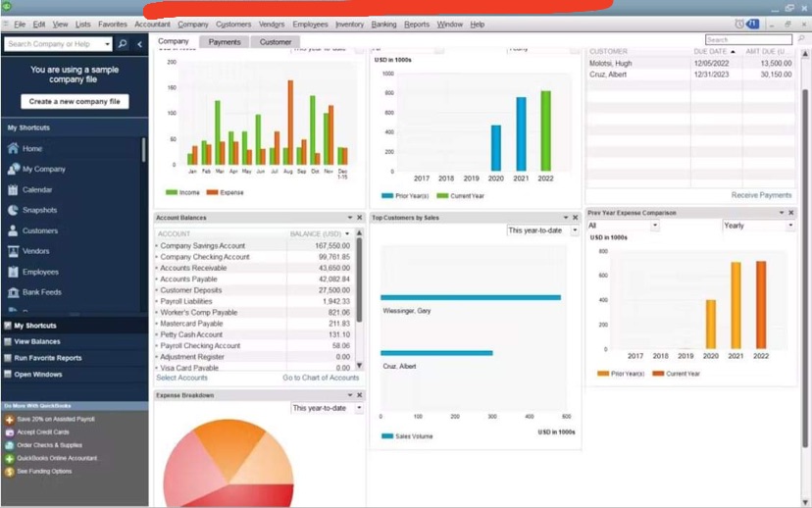The height and width of the screenshot is (508, 812).
Task: Open the Open Windows section
Action: [74, 375]
